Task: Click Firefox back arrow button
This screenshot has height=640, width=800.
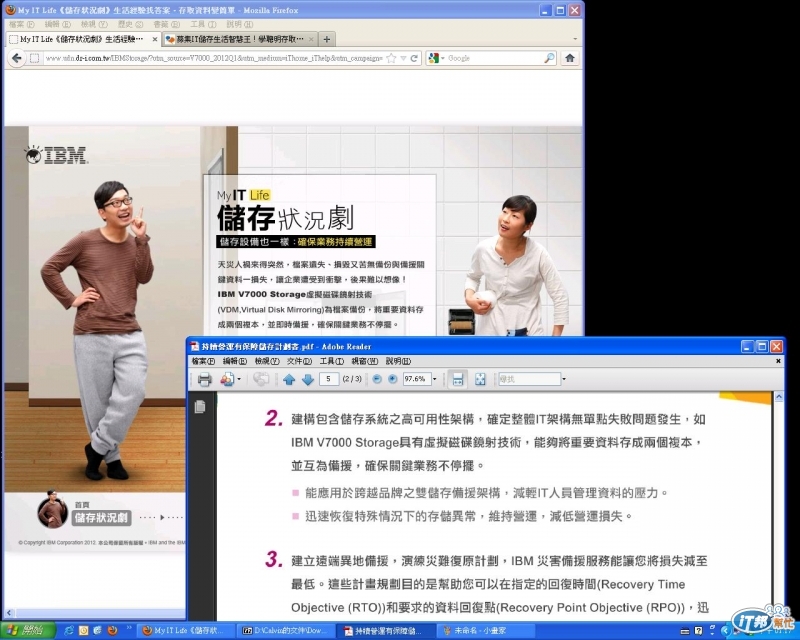Action: coord(16,58)
